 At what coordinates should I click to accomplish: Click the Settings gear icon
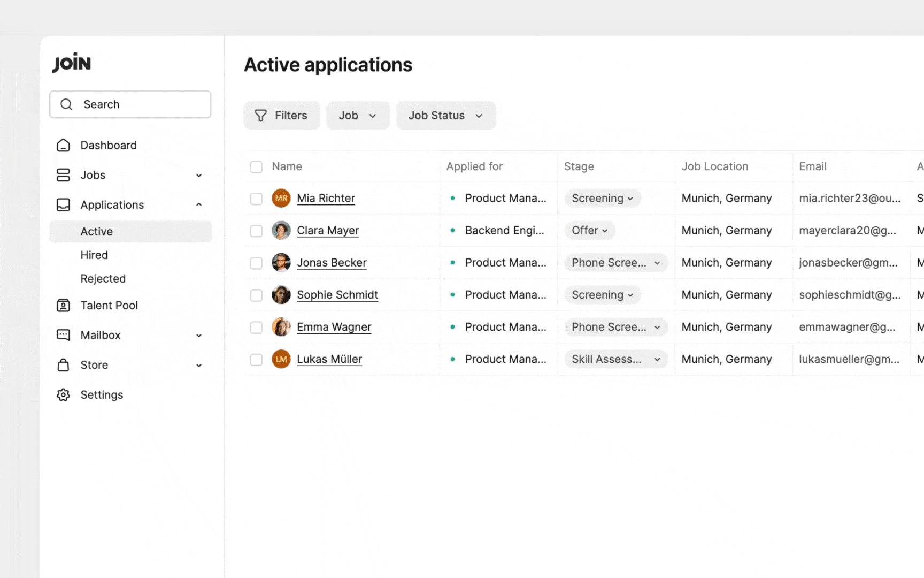tap(63, 395)
